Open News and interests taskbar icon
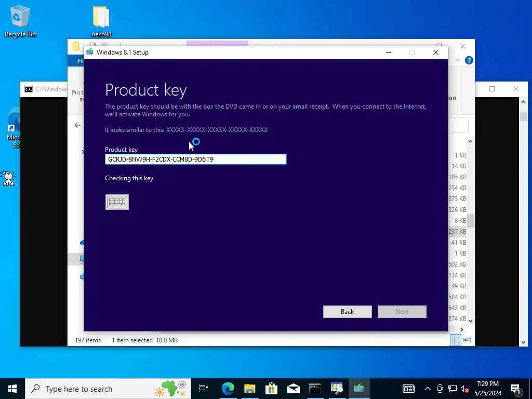Viewport: 532px width, 399px height. tap(409, 389)
